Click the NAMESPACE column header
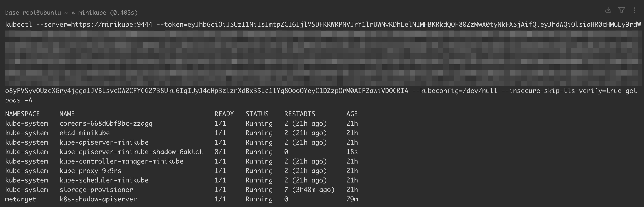This screenshot has height=207, width=644. click(x=22, y=114)
